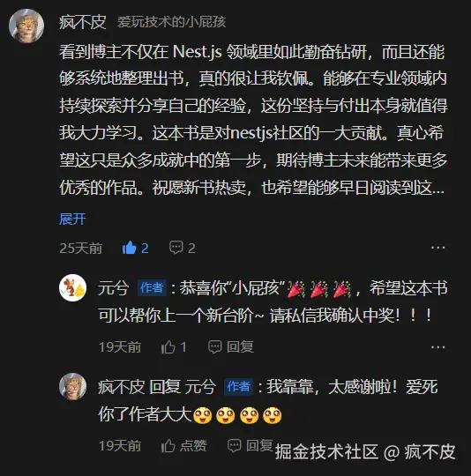
Task: Click 疯不皮's small avatar on last reply
Action: (73, 386)
